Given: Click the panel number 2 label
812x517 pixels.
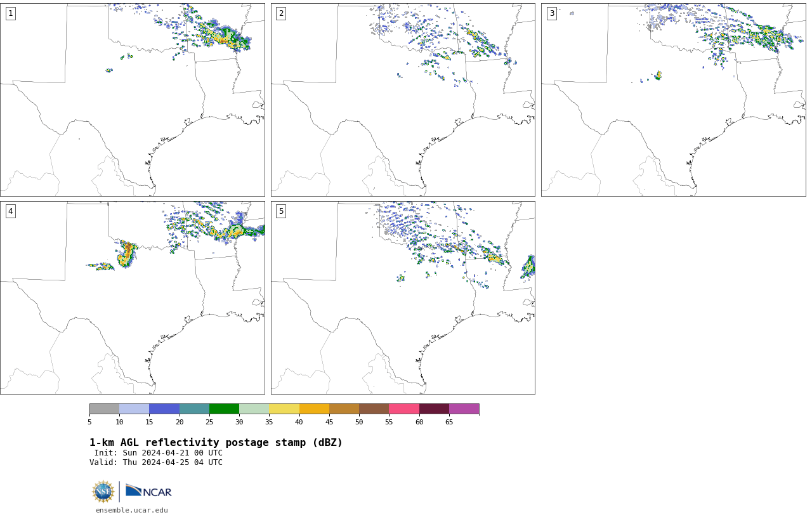Looking at the screenshot, I should click(x=281, y=13).
